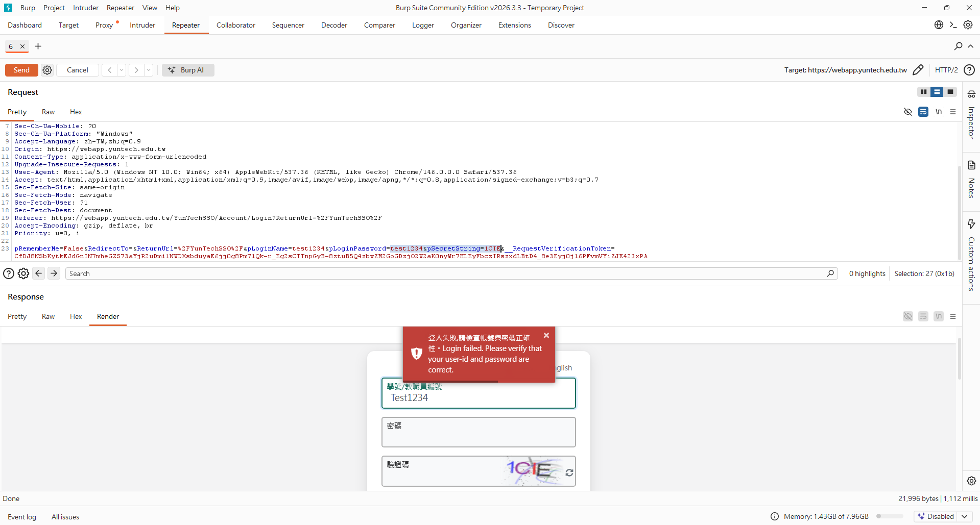Open the Burp browser globe icon
Image resolution: width=980 pixels, height=525 pixels.
point(939,24)
